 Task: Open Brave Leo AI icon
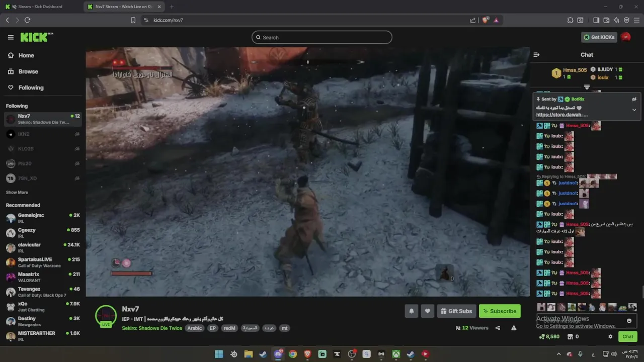616,20
